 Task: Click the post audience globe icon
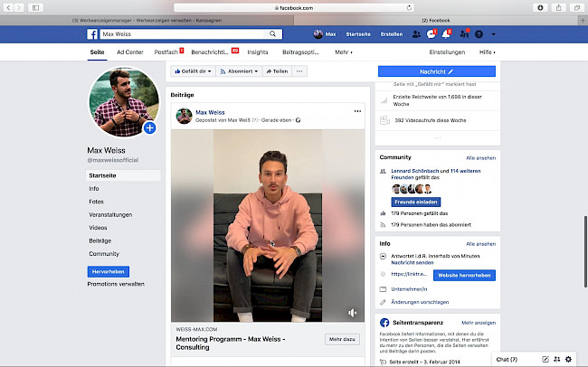pos(299,120)
